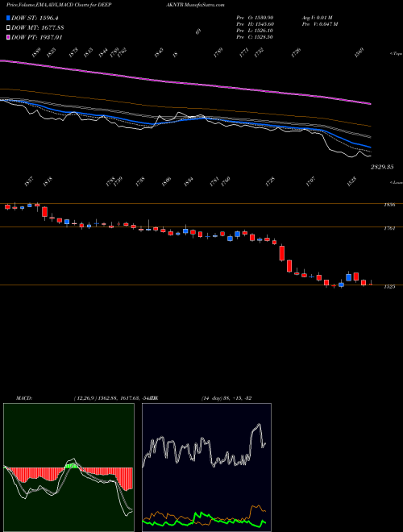Image resolution: width=403 pixels, height=532 pixels.
Task: Click the 1569 top label at right
Action: [x=359, y=53]
